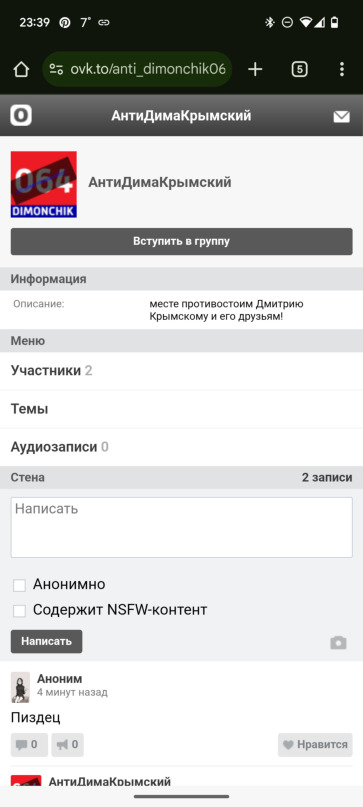
Task: Open the Аудиозаписи section
Action: 181,447
